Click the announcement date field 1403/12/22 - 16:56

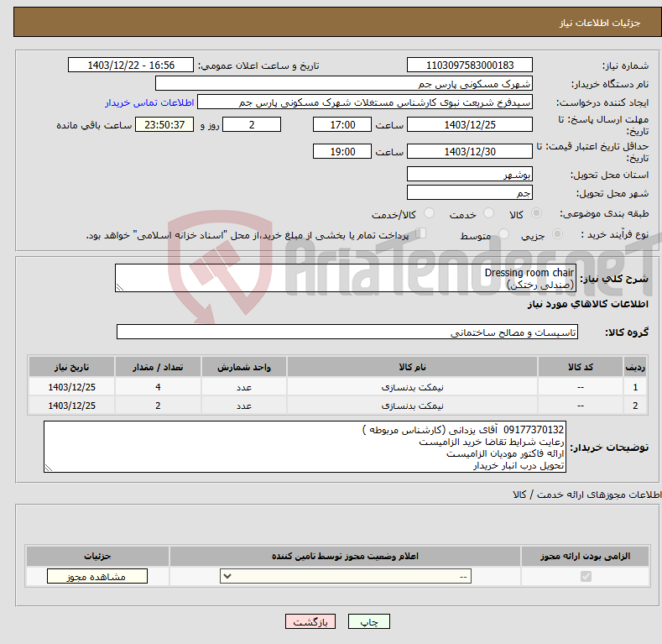130,65
